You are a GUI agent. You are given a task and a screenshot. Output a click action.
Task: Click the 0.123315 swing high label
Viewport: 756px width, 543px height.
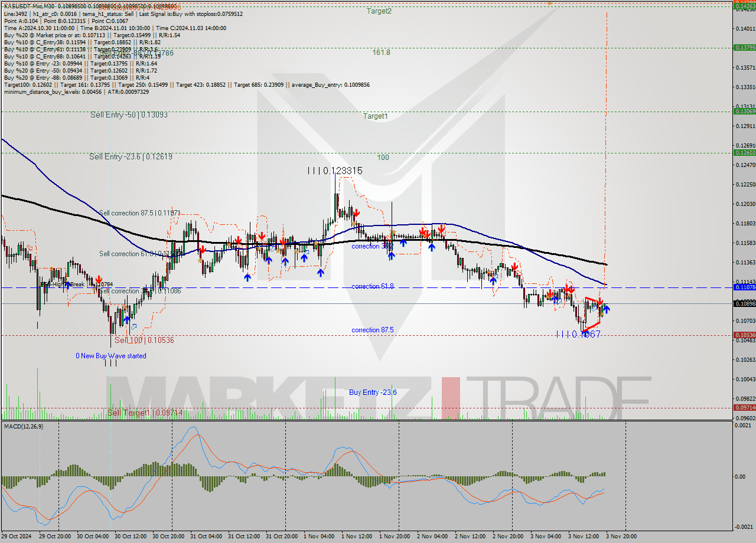pos(335,171)
